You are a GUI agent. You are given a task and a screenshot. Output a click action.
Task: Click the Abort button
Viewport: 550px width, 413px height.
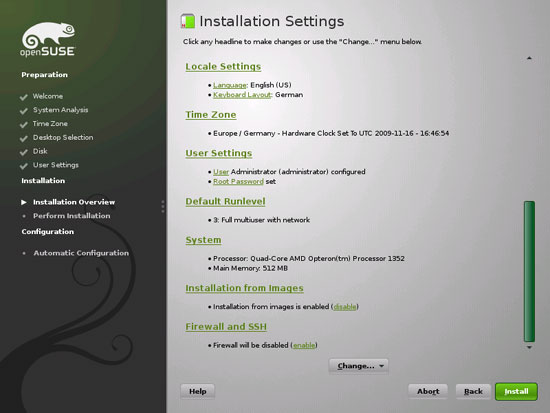pyautogui.click(x=428, y=391)
